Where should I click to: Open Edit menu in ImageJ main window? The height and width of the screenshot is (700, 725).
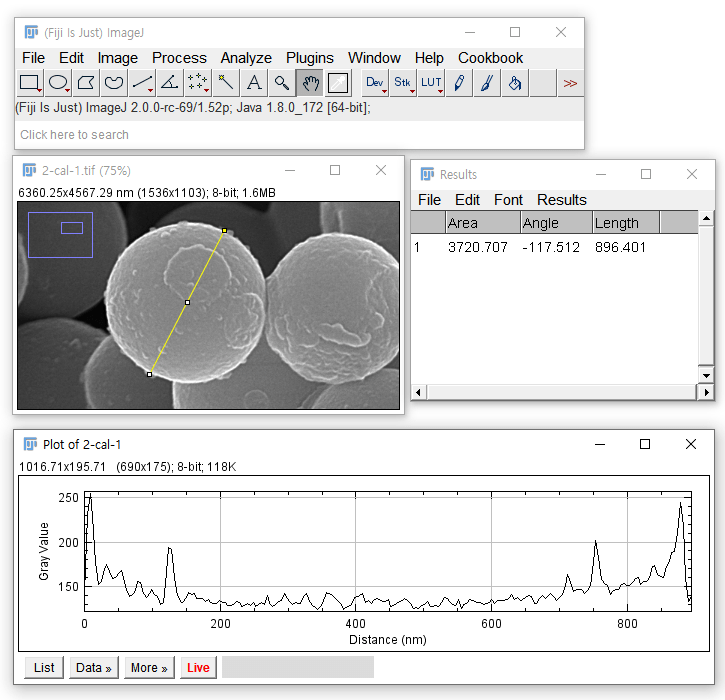point(71,58)
